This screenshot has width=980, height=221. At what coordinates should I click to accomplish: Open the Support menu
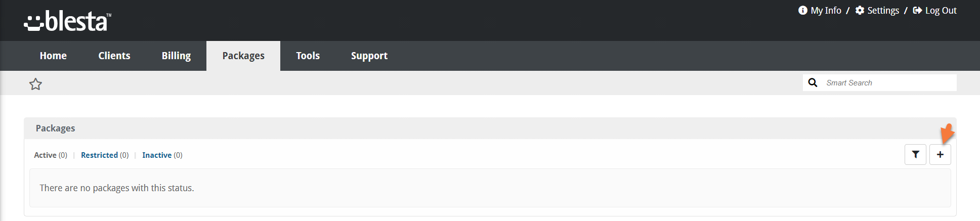coord(369,56)
